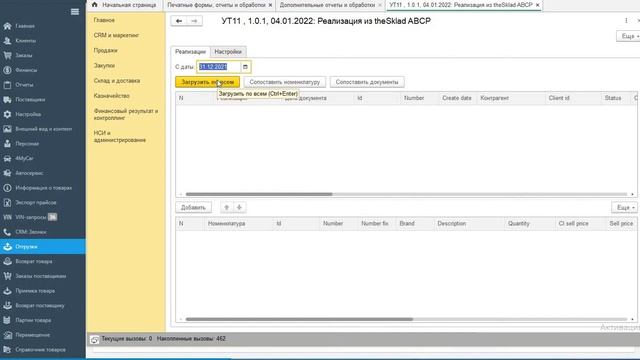This screenshot has height=360, width=640.
Task: Click the calendar icon in date field
Action: coord(245,67)
